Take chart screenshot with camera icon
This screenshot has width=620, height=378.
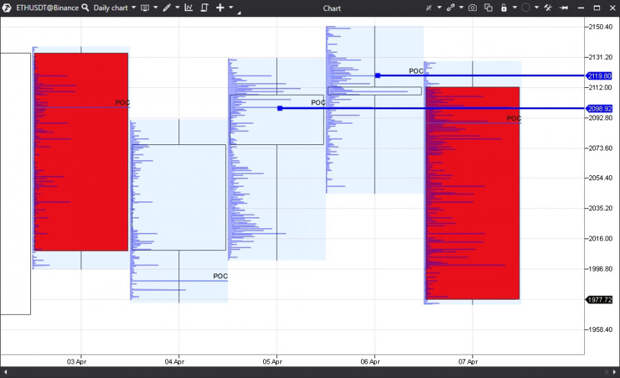click(x=473, y=8)
